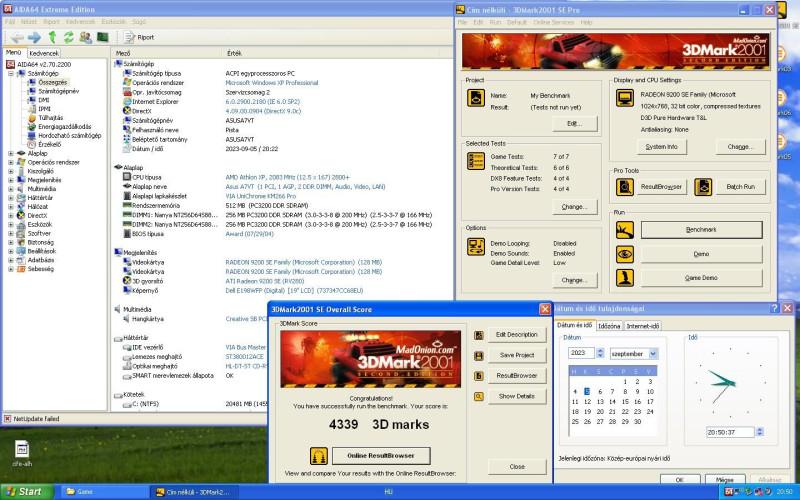Expand the DirectX node in AIDA64 tree

point(11,215)
